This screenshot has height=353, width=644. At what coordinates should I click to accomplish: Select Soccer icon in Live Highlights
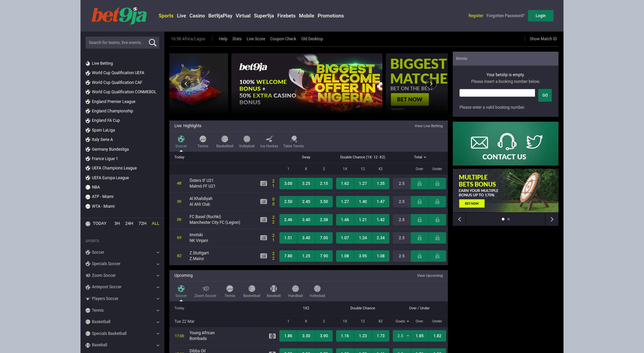(x=181, y=139)
